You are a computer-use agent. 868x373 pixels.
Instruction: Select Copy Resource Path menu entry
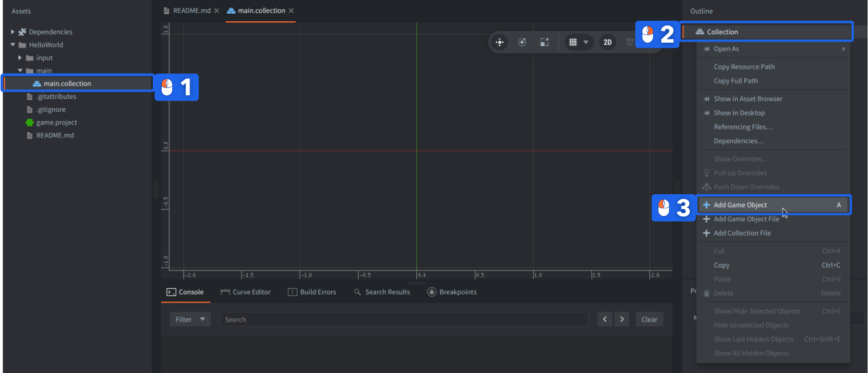[x=744, y=67]
